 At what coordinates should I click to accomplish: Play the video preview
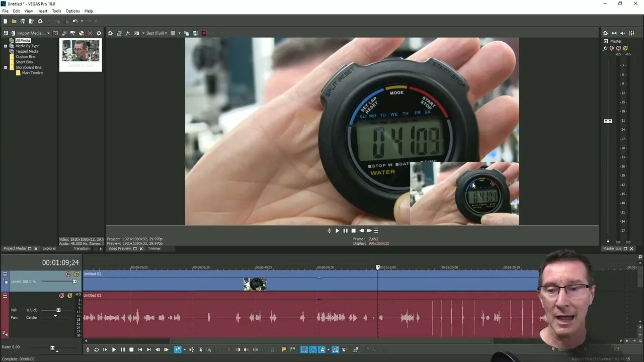pyautogui.click(x=337, y=231)
